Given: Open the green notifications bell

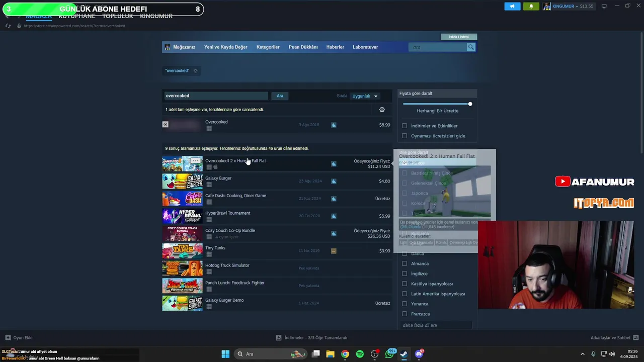Looking at the screenshot, I should 531,7.
